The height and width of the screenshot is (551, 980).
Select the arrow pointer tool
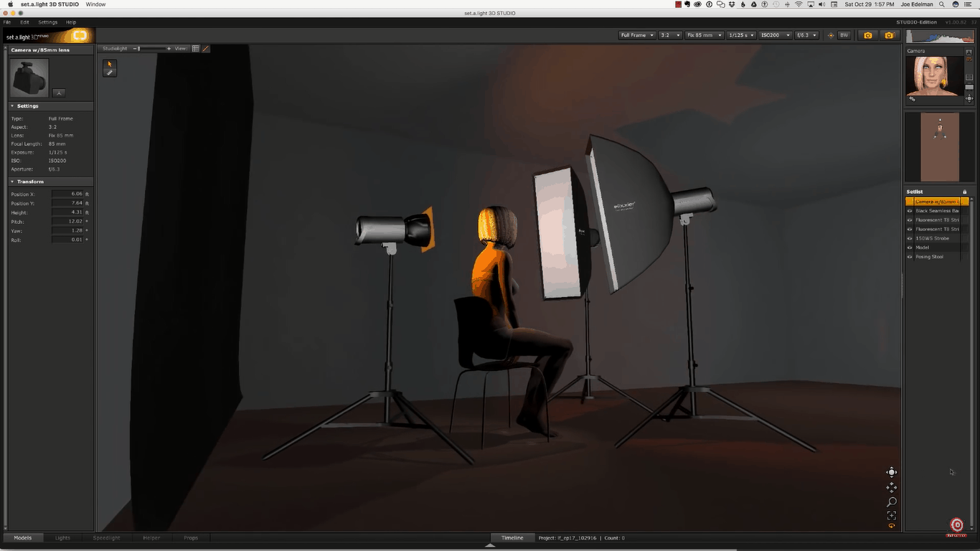(110, 64)
